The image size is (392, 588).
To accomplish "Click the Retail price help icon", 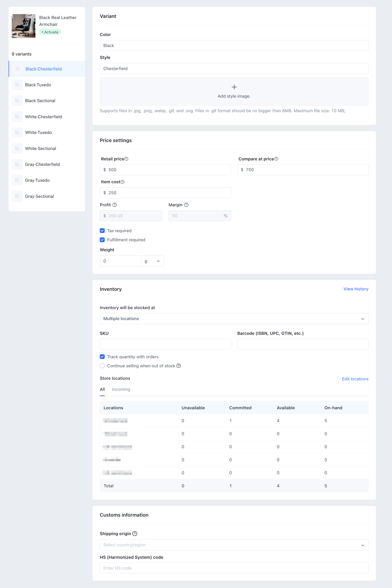I will tap(127, 159).
